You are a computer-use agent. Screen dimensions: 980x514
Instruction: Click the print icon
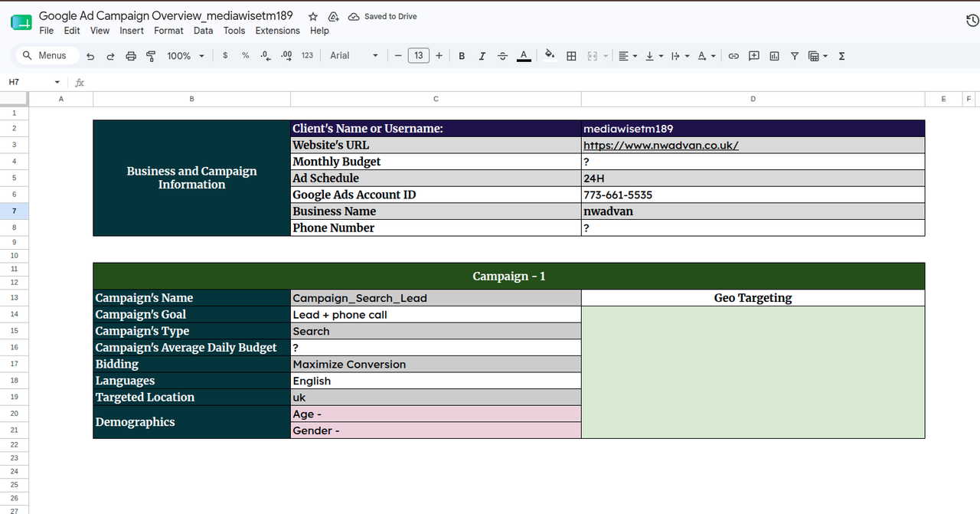pyautogui.click(x=130, y=56)
